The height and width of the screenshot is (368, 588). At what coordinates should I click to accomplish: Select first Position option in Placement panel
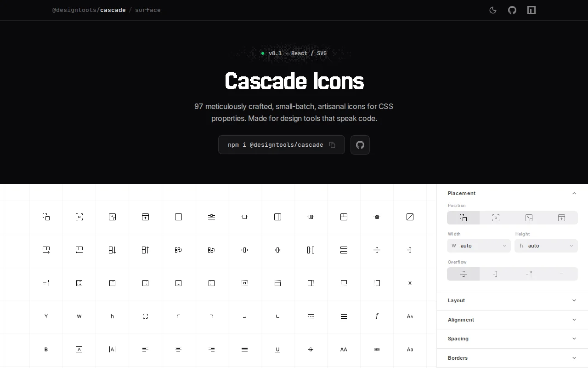(x=463, y=218)
